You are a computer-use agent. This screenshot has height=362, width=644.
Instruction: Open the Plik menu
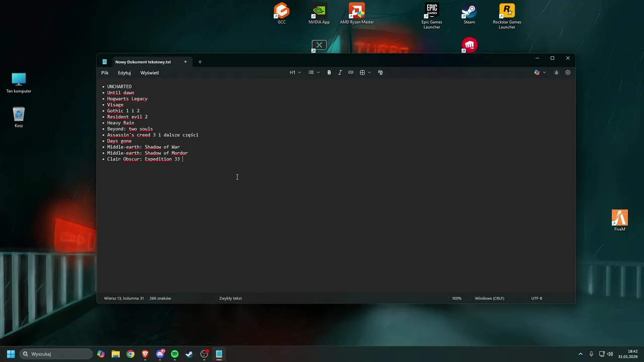click(x=105, y=73)
